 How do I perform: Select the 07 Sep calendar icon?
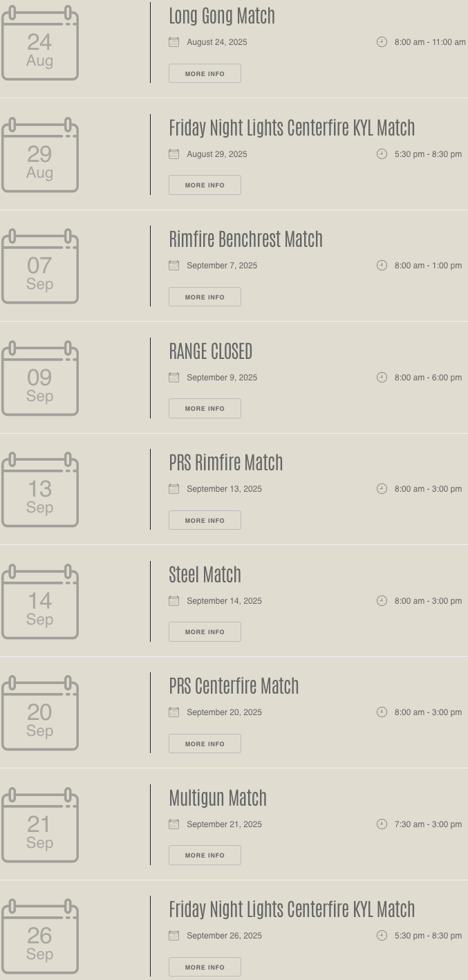[x=39, y=266]
